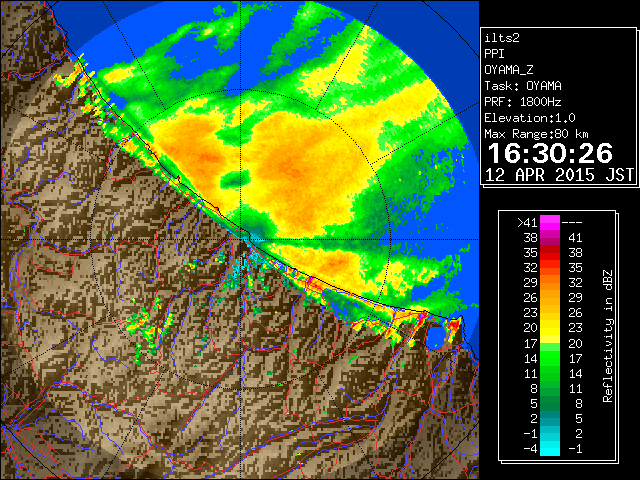Viewport: 640px width, 480px height.
Task: Click the timestamp '16:30:26'
Action: click(550, 153)
